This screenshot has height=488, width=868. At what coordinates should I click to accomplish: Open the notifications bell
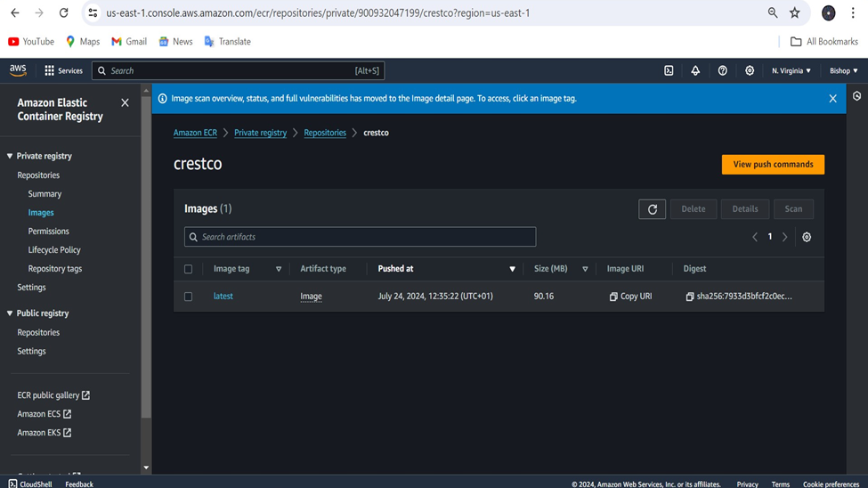[695, 71]
